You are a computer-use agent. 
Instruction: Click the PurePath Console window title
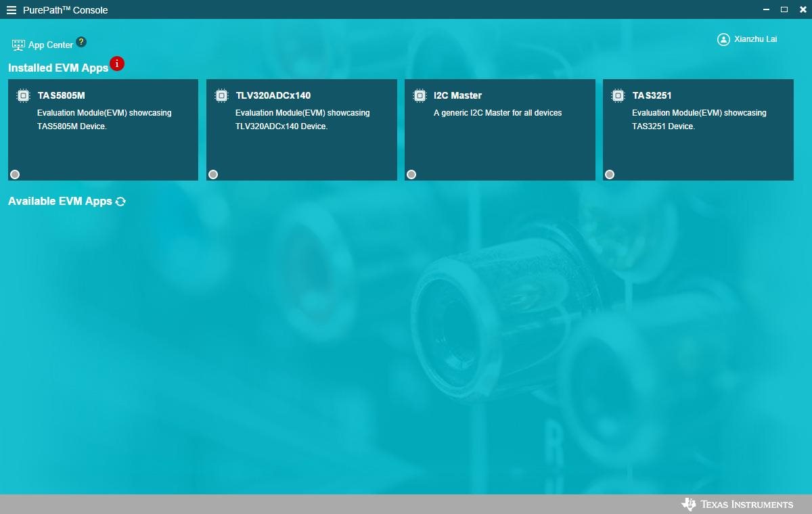pyautogui.click(x=66, y=9)
